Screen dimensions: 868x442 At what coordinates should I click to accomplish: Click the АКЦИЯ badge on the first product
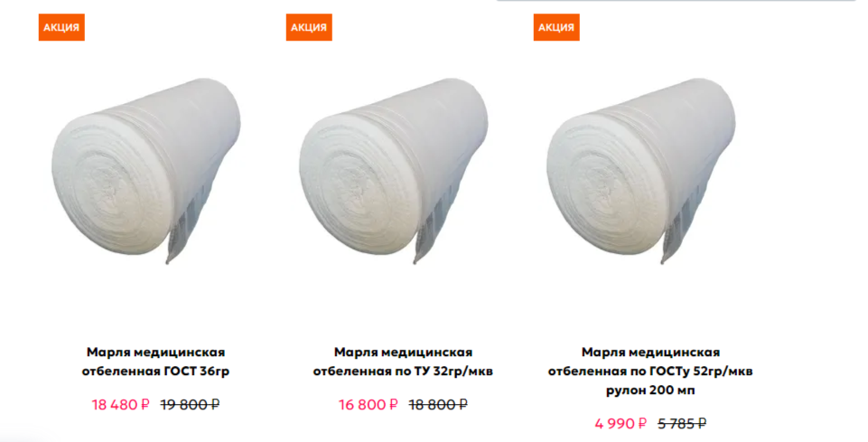61,27
